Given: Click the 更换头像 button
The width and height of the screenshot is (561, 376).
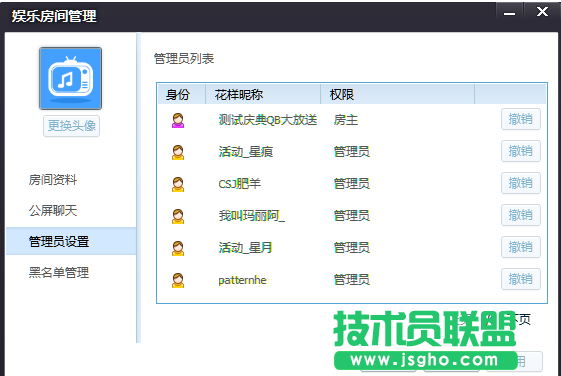Looking at the screenshot, I should click(72, 126).
